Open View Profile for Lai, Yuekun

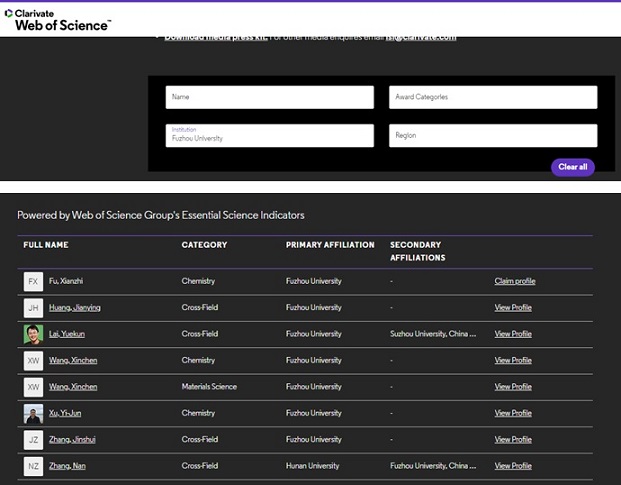[513, 334]
